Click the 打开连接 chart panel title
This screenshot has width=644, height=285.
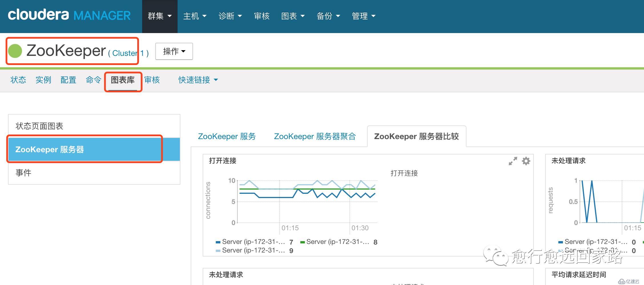tap(223, 161)
